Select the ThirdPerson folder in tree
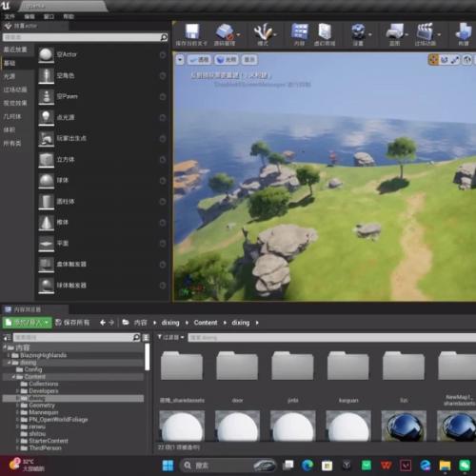The width and height of the screenshot is (476, 476). 45,448
